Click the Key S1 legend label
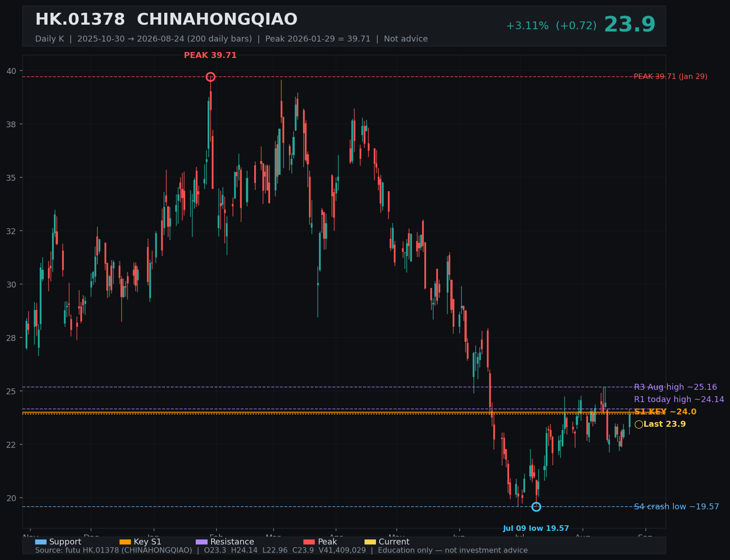This screenshot has height=560, width=730. pyautogui.click(x=147, y=542)
